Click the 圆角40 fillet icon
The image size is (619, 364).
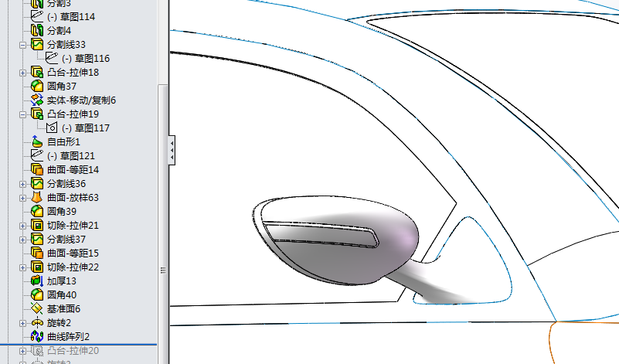37,294
